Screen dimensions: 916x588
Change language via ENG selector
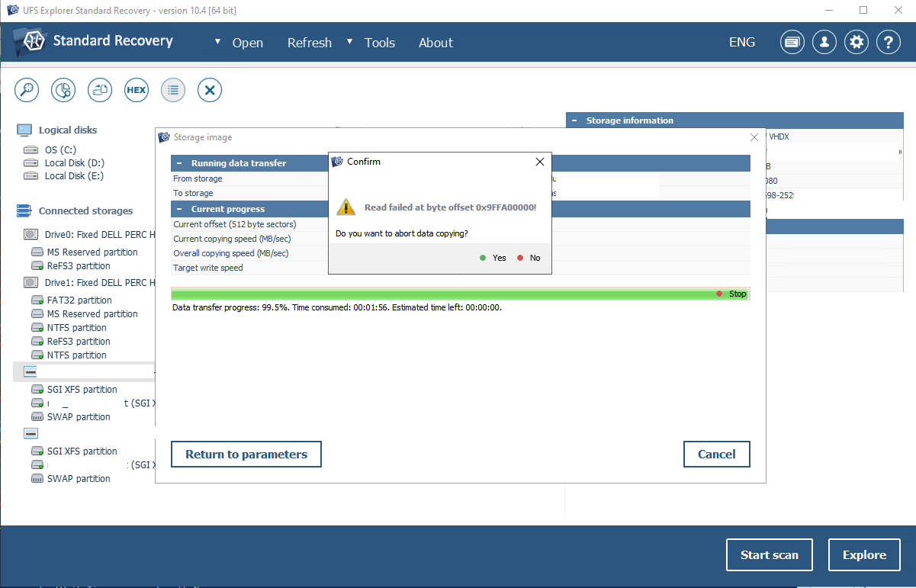[742, 43]
